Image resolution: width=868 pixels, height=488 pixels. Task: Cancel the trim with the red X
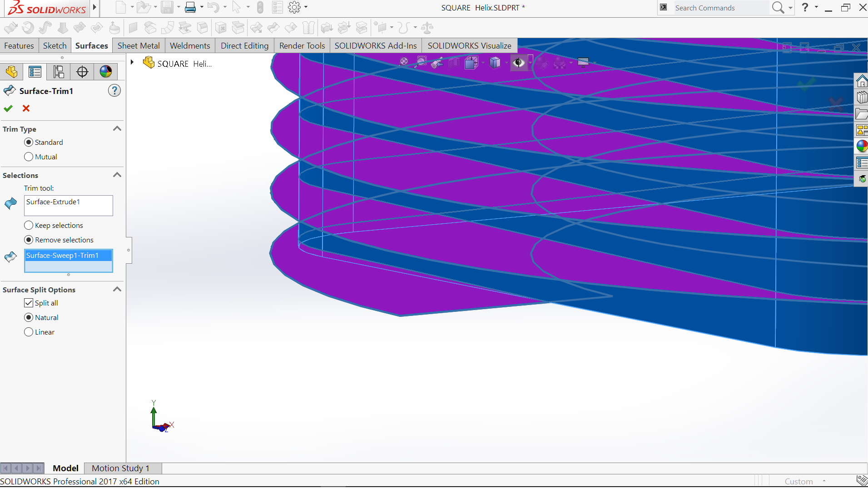coord(26,108)
